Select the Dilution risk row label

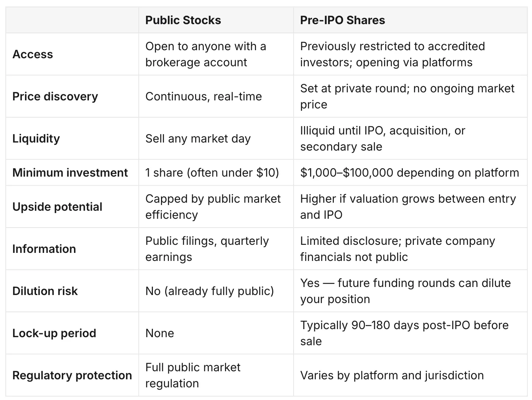(45, 291)
